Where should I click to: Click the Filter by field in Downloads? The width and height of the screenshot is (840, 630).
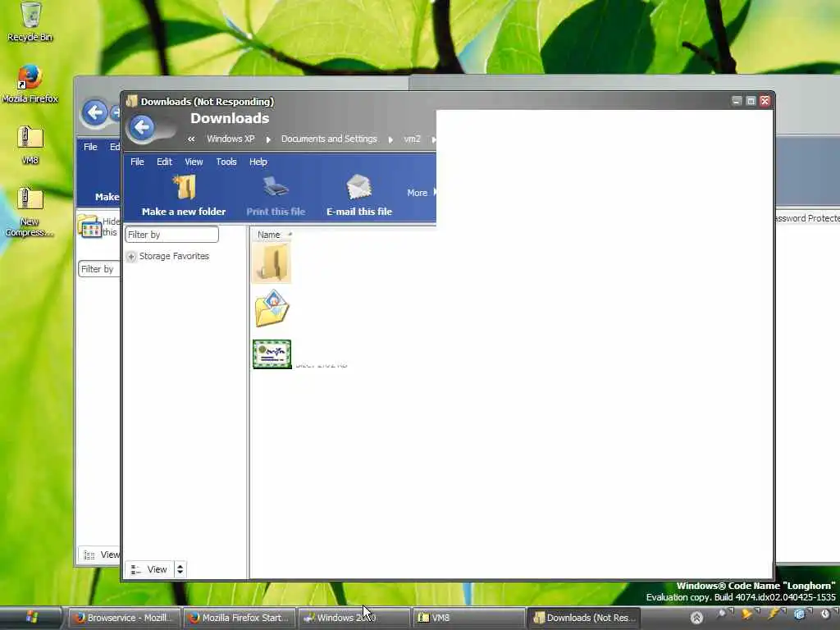click(x=171, y=235)
